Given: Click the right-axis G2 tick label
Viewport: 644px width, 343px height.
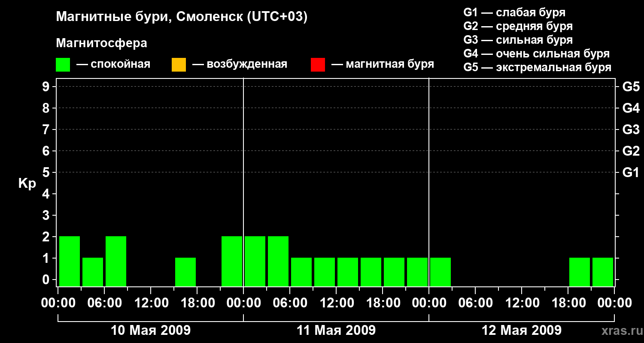Looking at the screenshot, I should (631, 151).
